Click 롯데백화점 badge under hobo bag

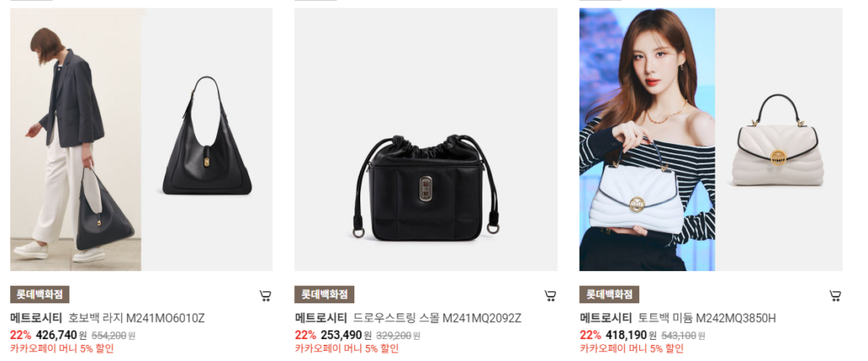(40, 295)
